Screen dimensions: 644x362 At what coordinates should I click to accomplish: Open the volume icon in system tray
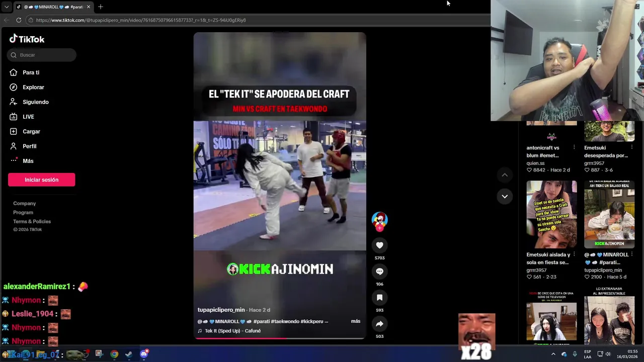608,354
